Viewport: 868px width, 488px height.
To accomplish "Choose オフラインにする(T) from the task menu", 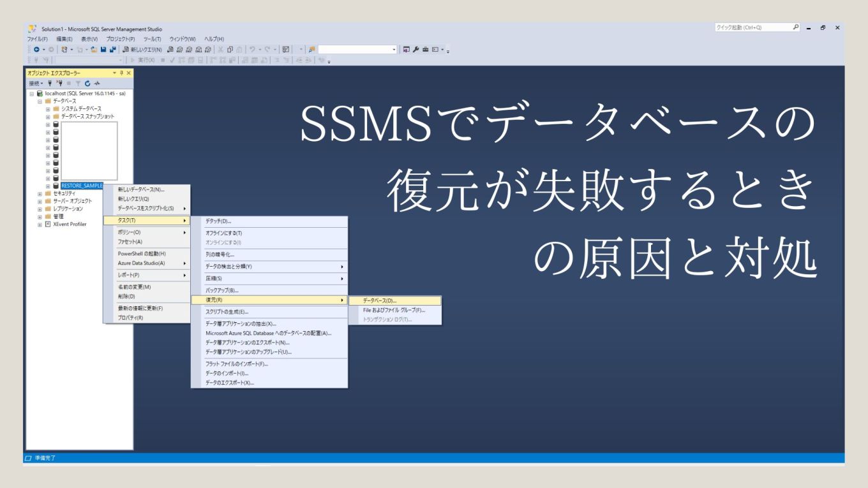I will 269,233.
